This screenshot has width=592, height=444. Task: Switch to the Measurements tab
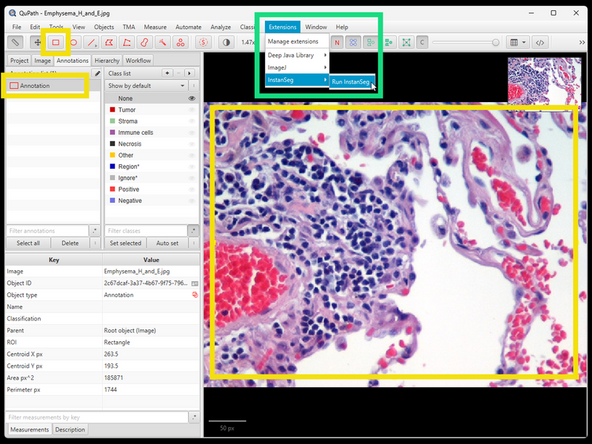29,430
